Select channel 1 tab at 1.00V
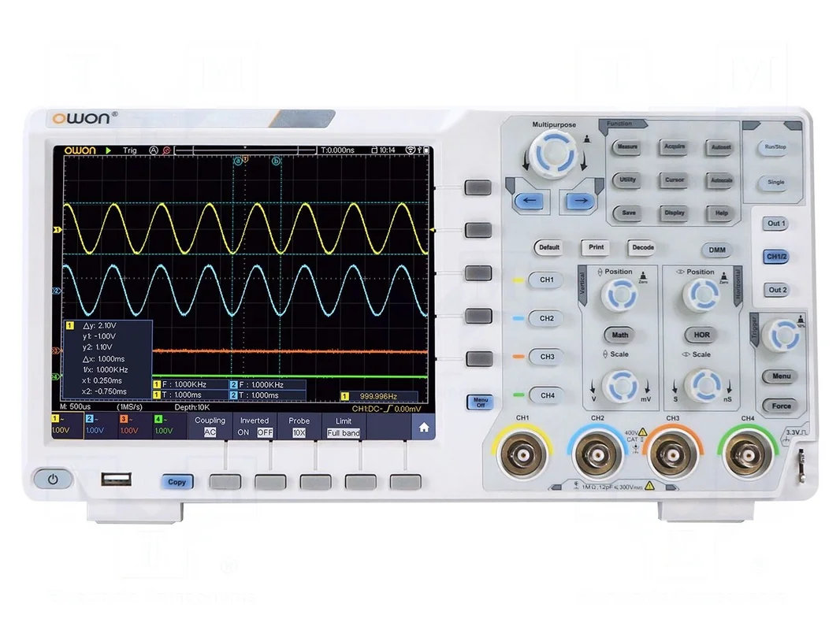840x630 pixels. click(x=68, y=425)
